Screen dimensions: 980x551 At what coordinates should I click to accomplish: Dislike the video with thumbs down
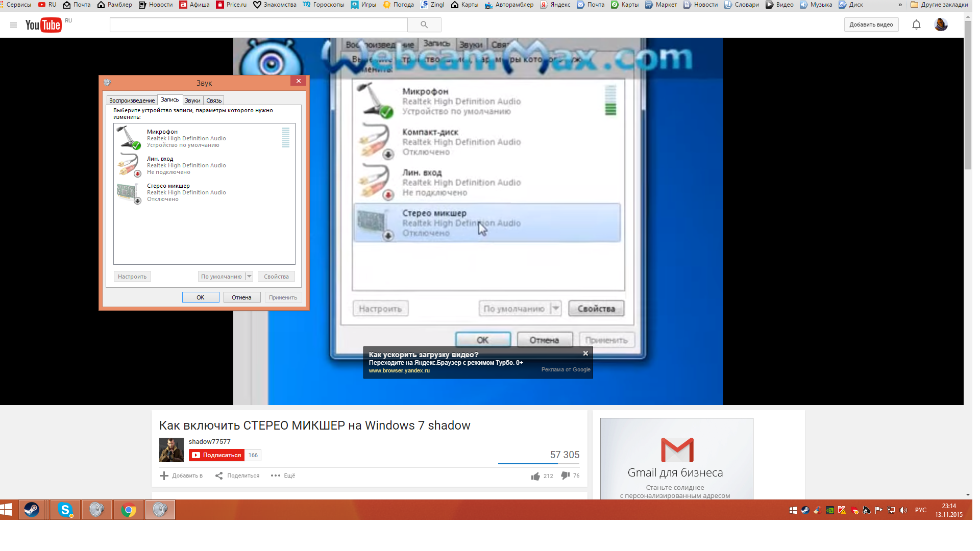point(565,475)
